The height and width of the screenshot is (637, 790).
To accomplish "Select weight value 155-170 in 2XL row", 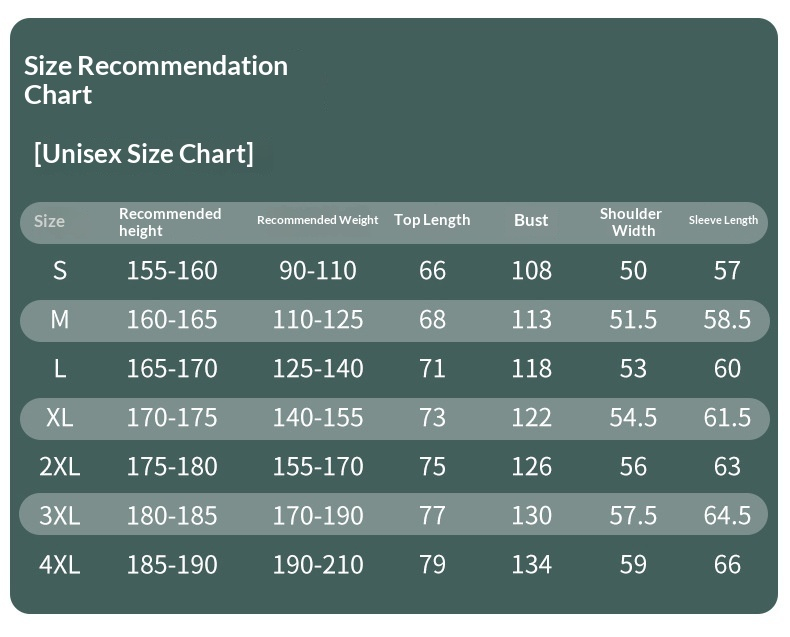I will pyautogui.click(x=318, y=467).
